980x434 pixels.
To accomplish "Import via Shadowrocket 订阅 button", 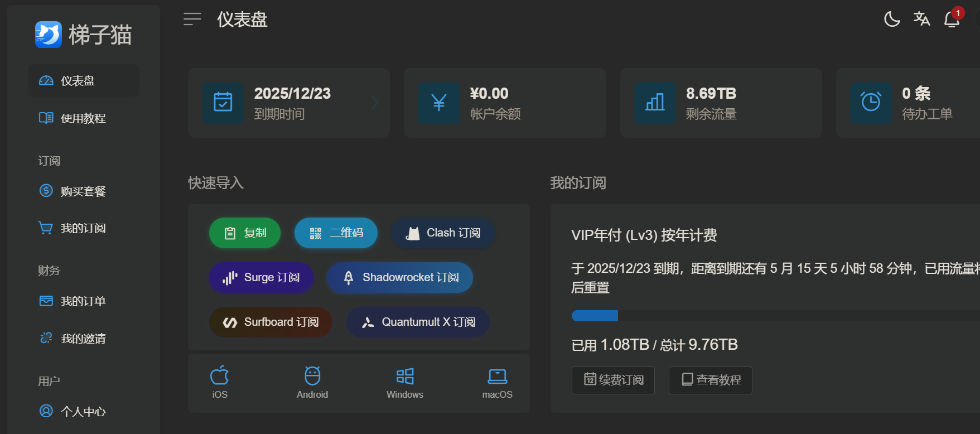I will [400, 277].
